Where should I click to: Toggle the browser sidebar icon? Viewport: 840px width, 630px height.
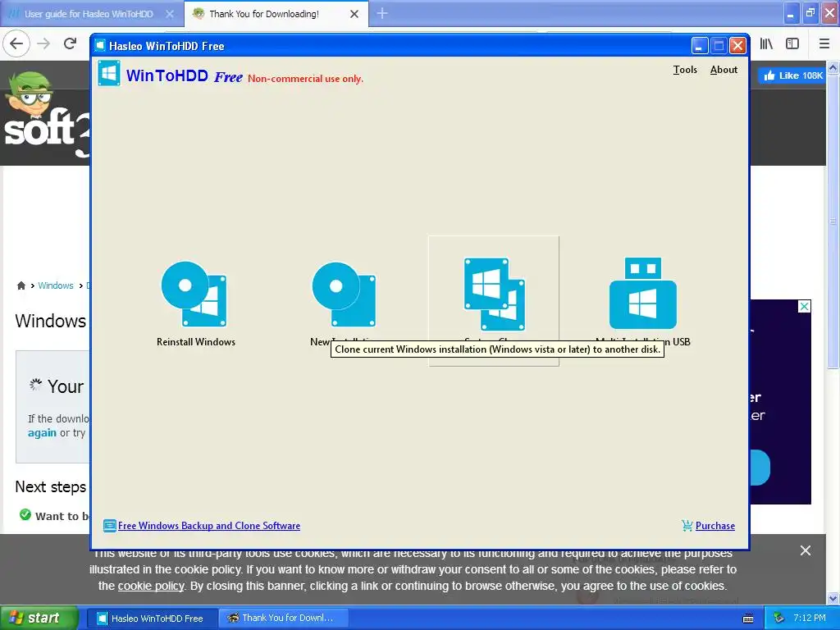coord(792,44)
